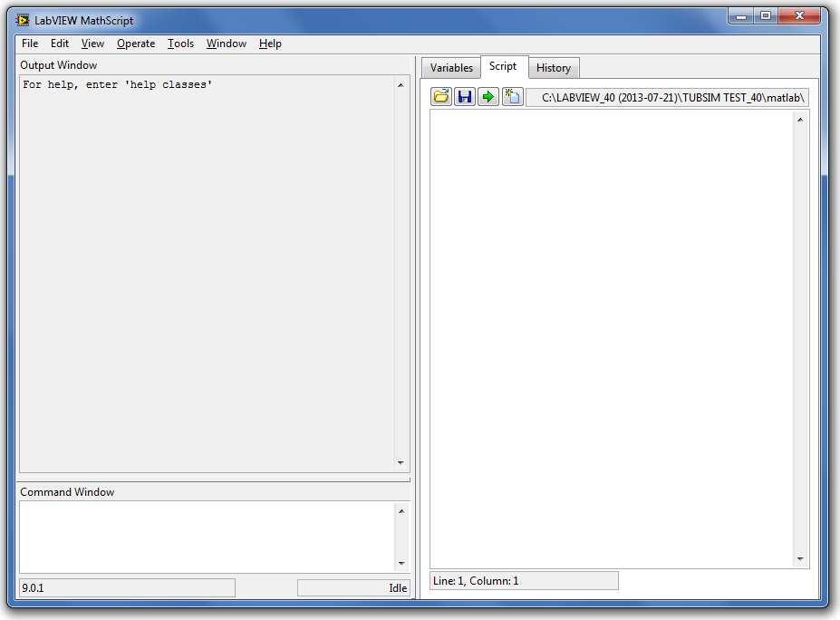Image resolution: width=840 pixels, height=620 pixels.
Task: Switch to the Variables tab
Action: (451, 68)
